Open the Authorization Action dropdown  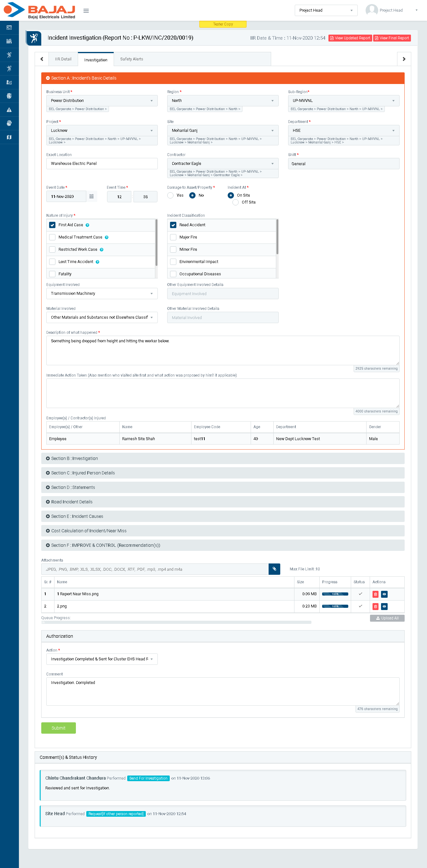point(101,659)
